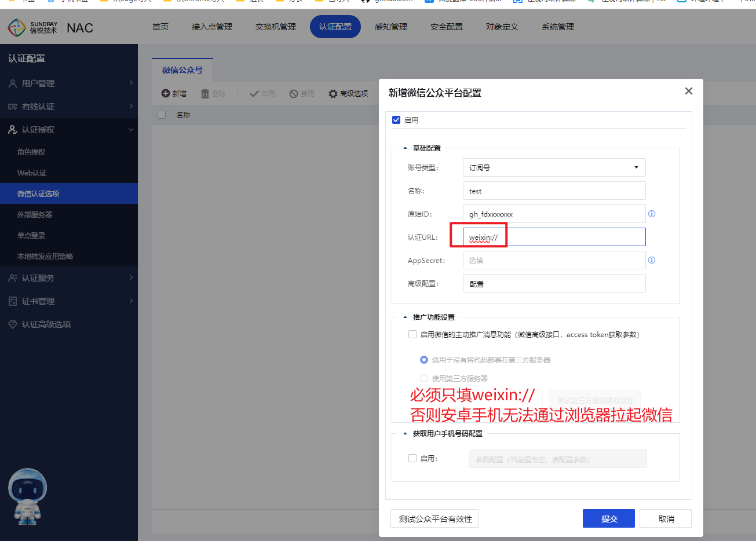Click the 高级配置 配置 field

click(554, 283)
